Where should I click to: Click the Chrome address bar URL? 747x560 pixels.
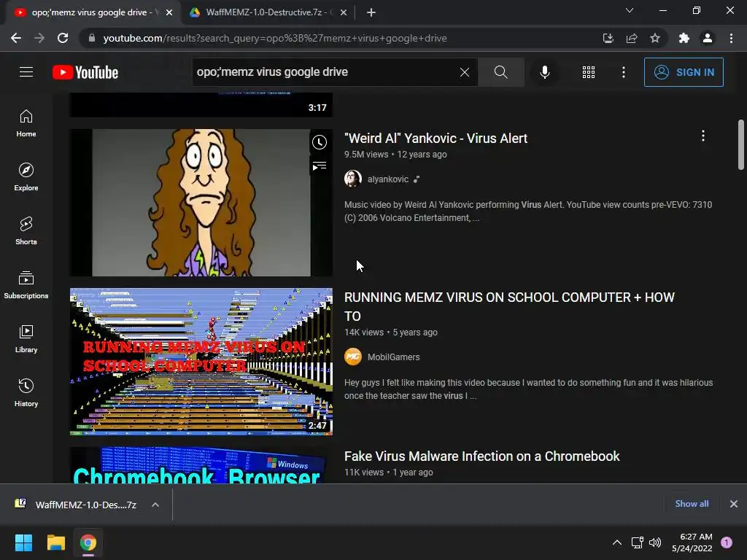click(275, 38)
